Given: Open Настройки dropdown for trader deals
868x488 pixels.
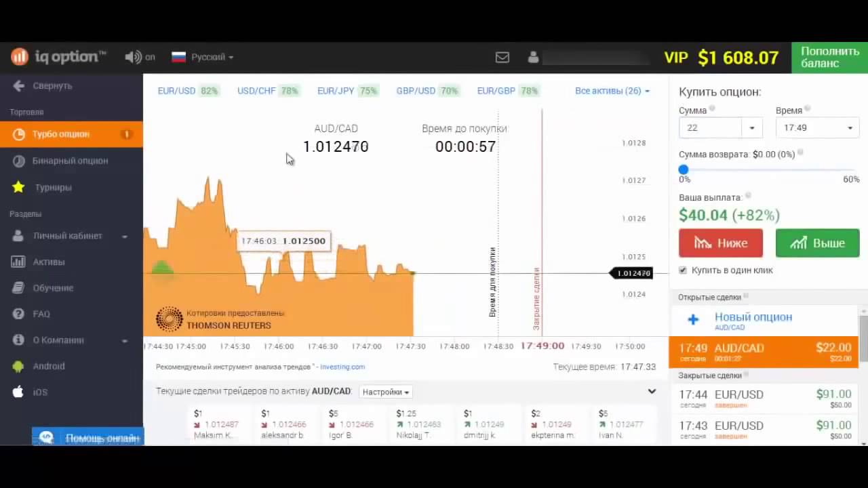Looking at the screenshot, I should pos(386,392).
